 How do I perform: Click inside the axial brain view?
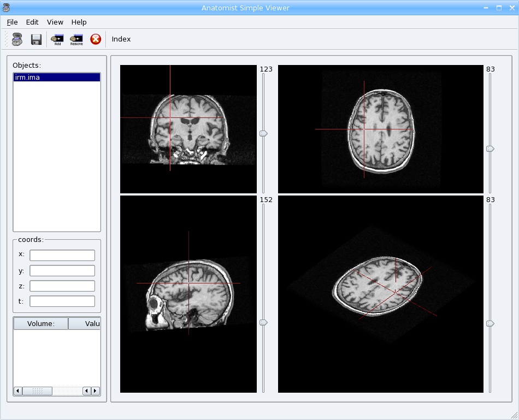381,129
